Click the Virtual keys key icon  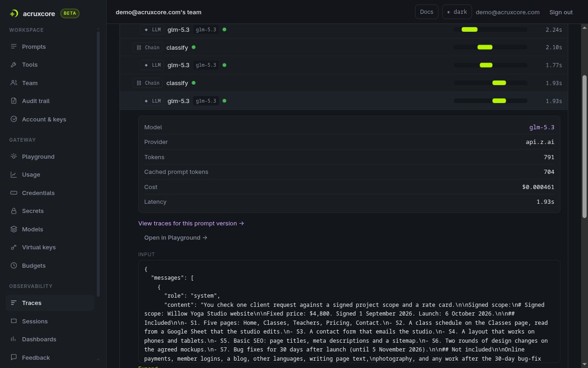[x=14, y=247]
